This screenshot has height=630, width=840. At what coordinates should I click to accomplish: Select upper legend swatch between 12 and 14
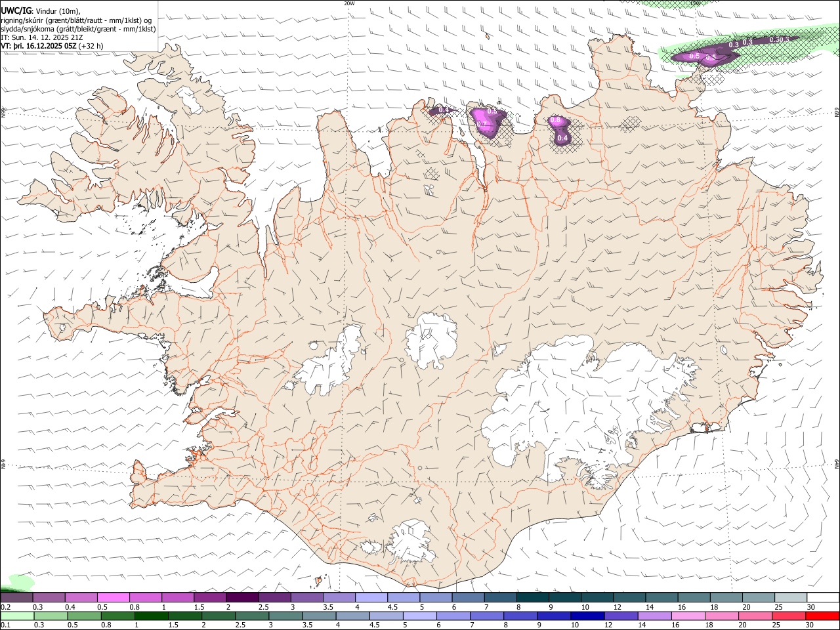(630, 598)
